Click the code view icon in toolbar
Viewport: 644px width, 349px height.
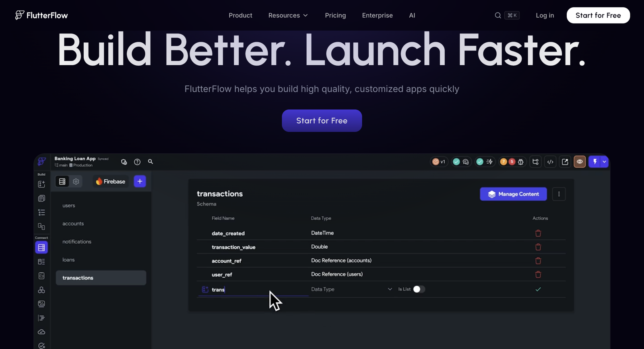click(550, 162)
